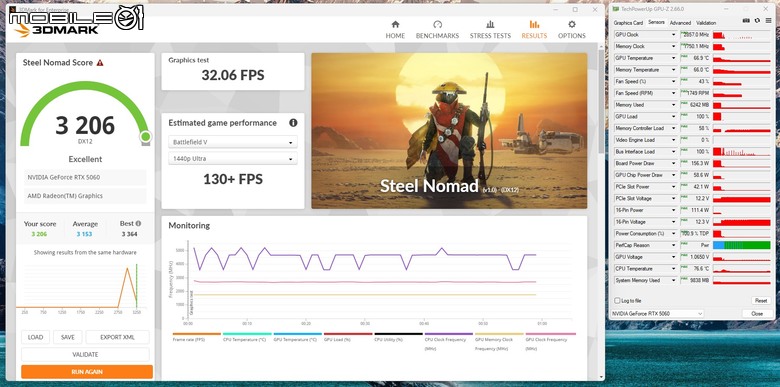
Task: Expand the Board Power Draw sensor dropdown arrow
Action: (674, 163)
